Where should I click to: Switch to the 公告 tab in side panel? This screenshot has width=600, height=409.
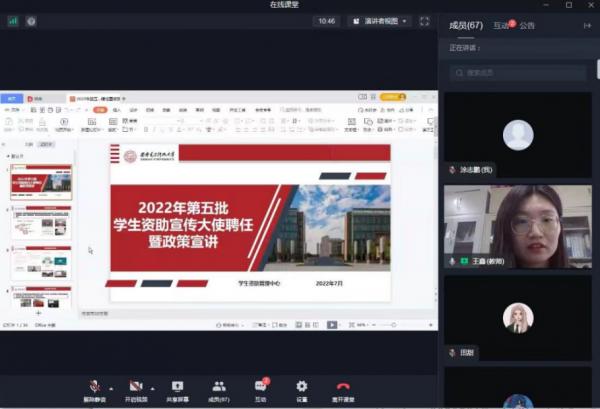pyautogui.click(x=527, y=26)
